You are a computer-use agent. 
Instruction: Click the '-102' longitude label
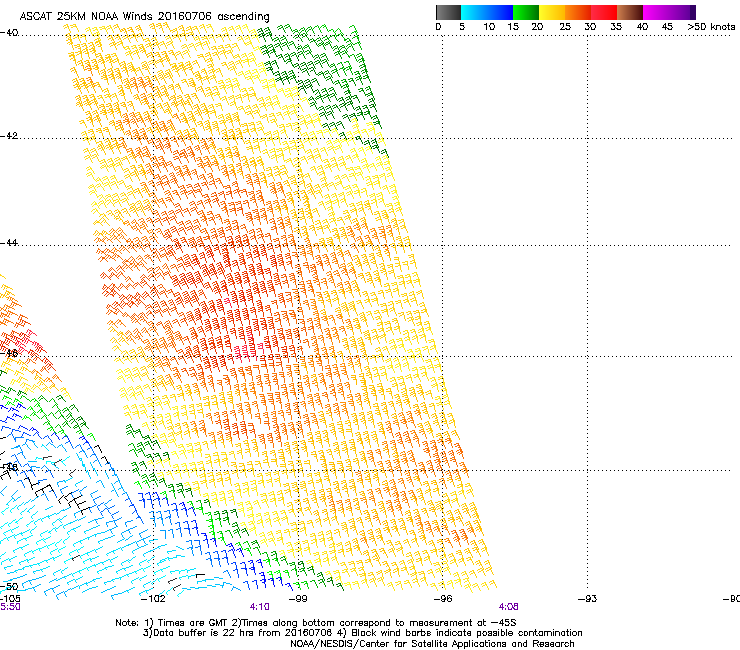(153, 599)
